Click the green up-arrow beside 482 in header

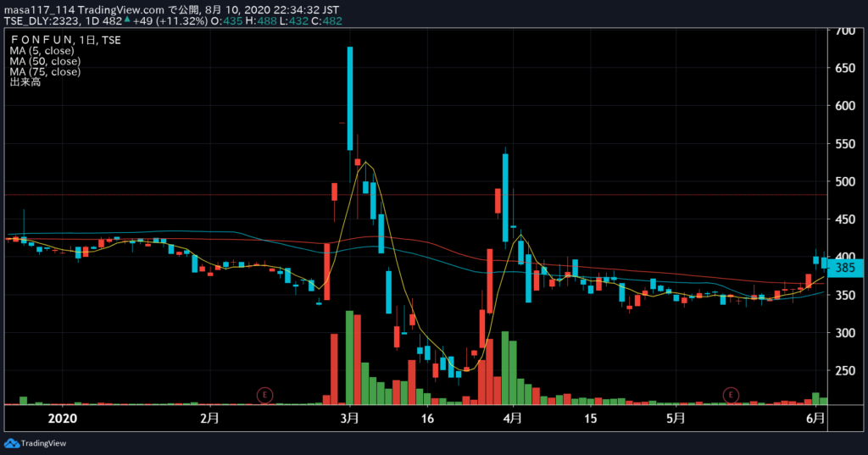127,20
